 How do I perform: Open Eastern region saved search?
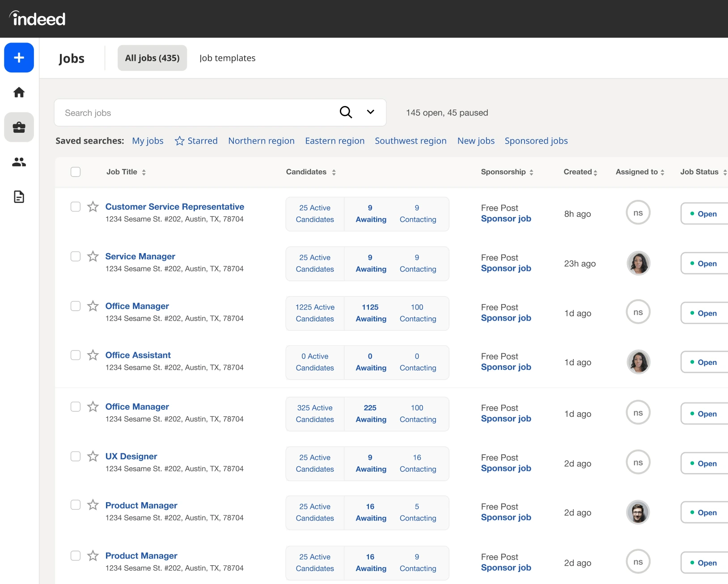click(334, 141)
